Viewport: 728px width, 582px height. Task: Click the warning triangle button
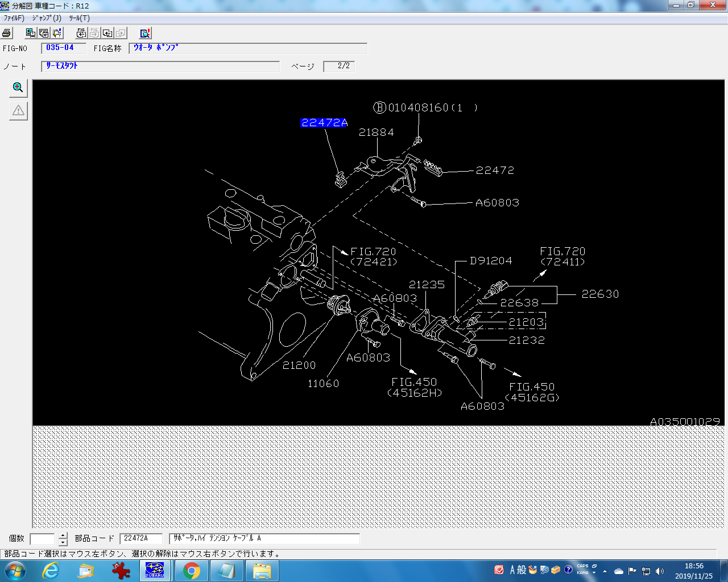pos(18,110)
